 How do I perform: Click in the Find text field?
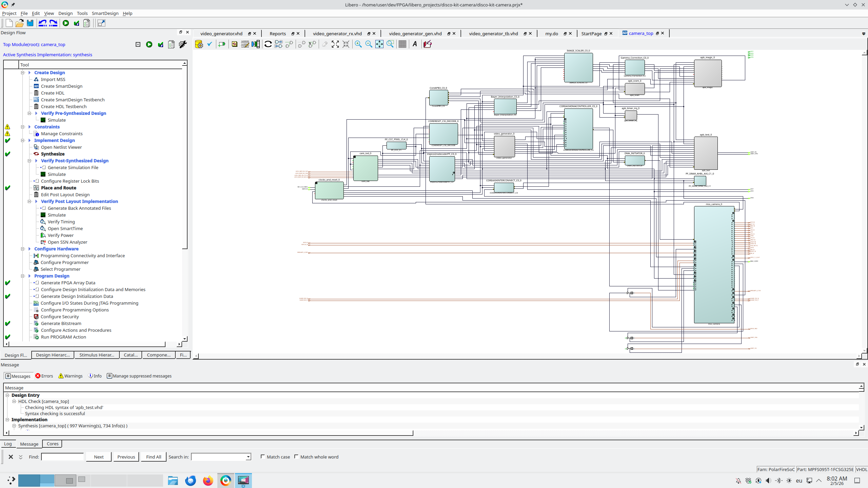point(62,457)
